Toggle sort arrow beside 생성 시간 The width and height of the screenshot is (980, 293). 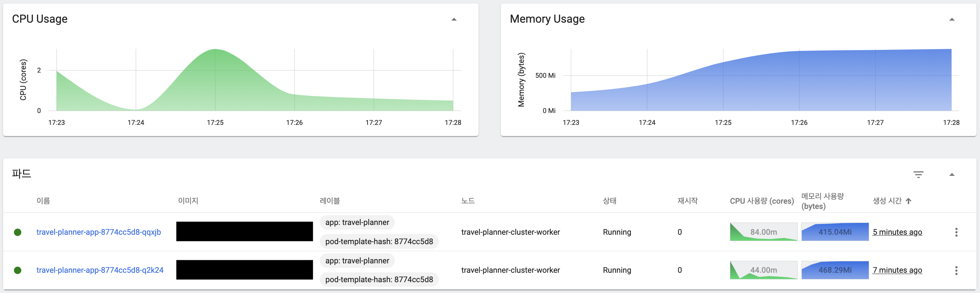(x=909, y=201)
